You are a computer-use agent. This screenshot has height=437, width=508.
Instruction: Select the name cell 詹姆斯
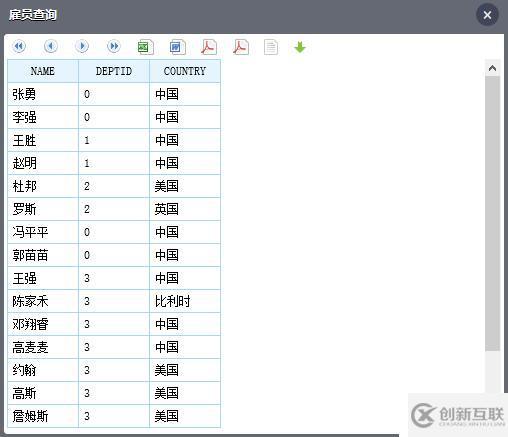point(43,416)
